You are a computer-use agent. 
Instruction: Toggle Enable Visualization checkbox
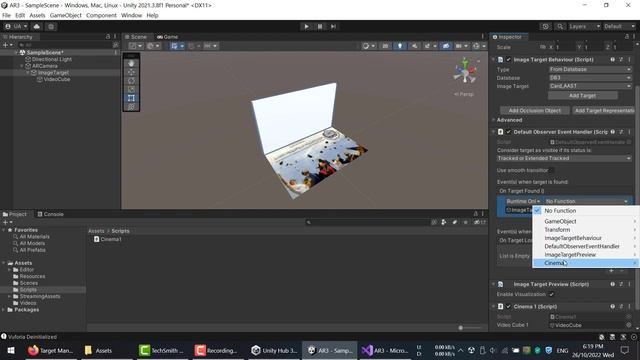[x=551, y=294]
